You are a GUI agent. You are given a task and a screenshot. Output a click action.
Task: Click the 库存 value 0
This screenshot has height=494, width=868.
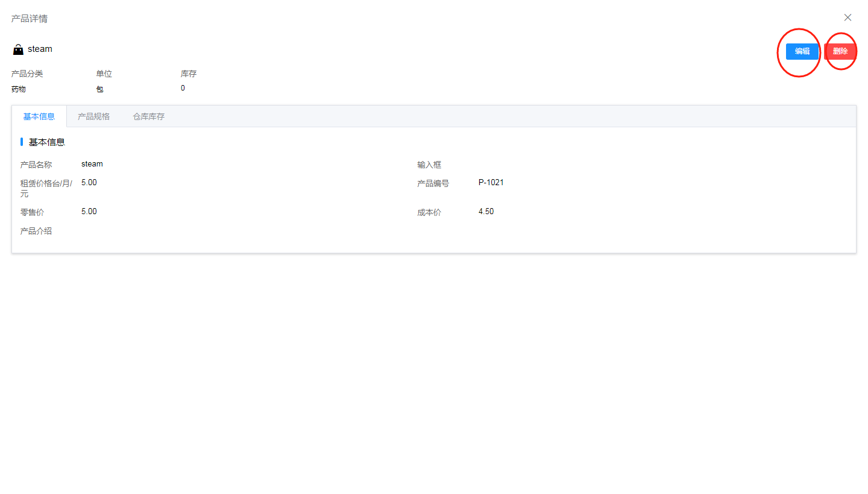pos(183,88)
